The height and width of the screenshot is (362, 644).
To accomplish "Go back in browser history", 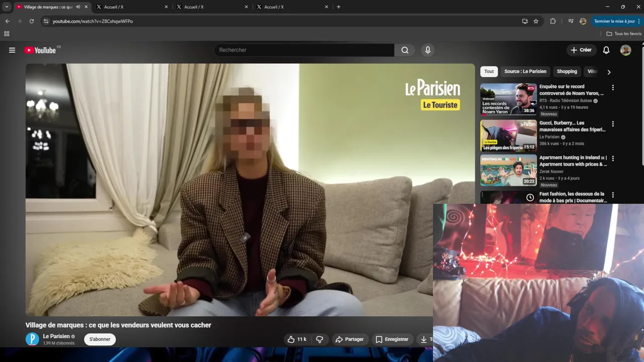I will [7, 21].
